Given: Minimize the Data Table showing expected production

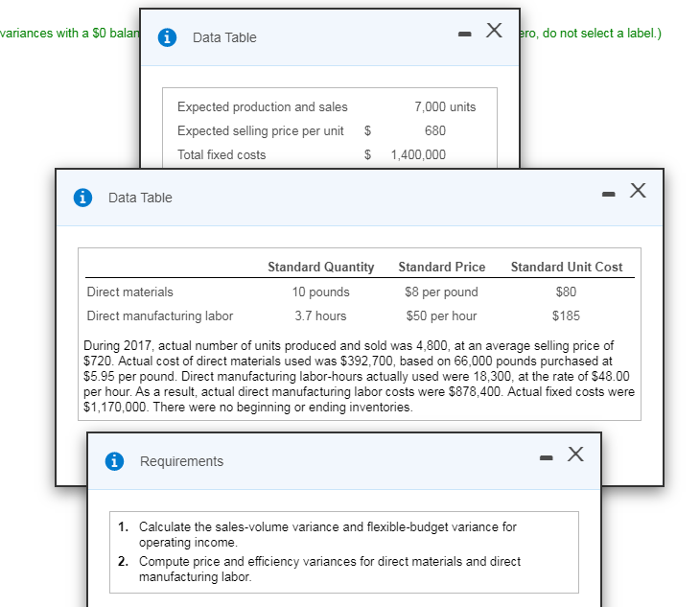Looking at the screenshot, I should [464, 33].
